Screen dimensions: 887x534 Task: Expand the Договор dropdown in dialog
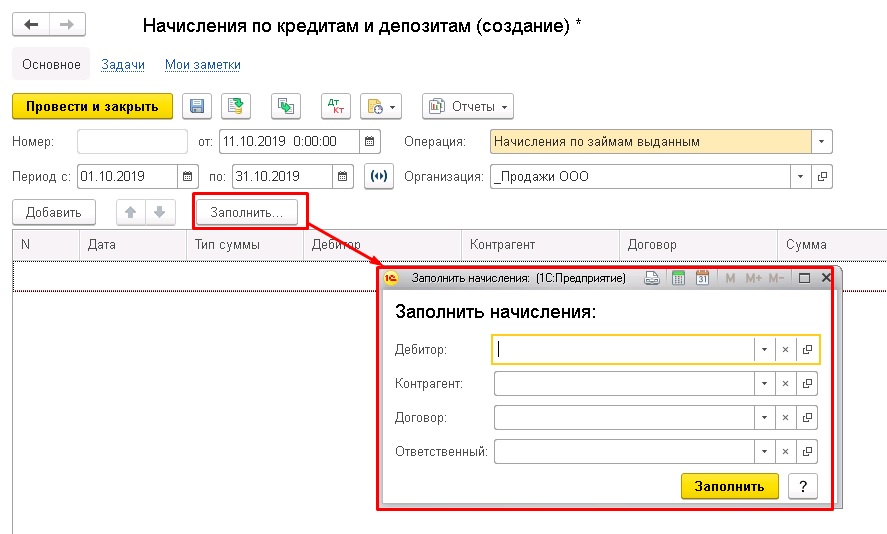coord(764,417)
